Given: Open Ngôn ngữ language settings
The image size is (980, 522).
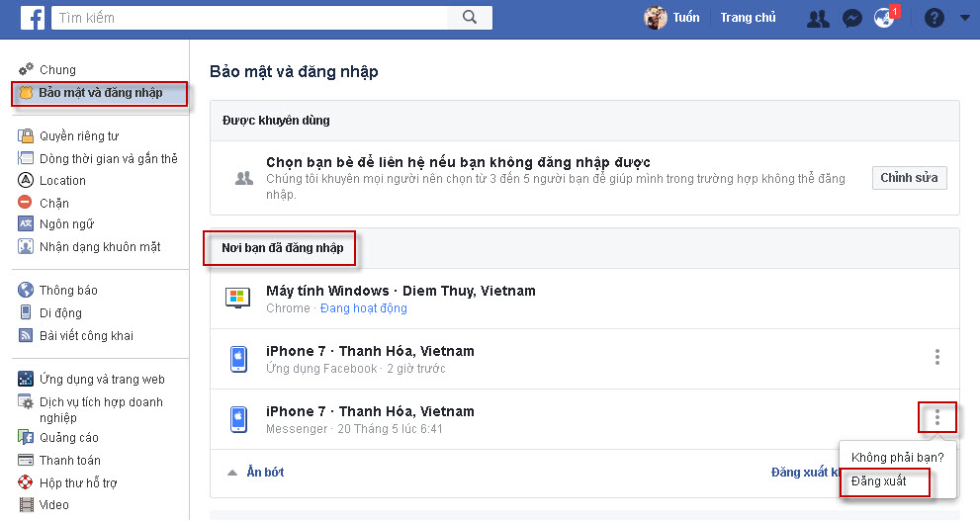Looking at the screenshot, I should tap(66, 223).
